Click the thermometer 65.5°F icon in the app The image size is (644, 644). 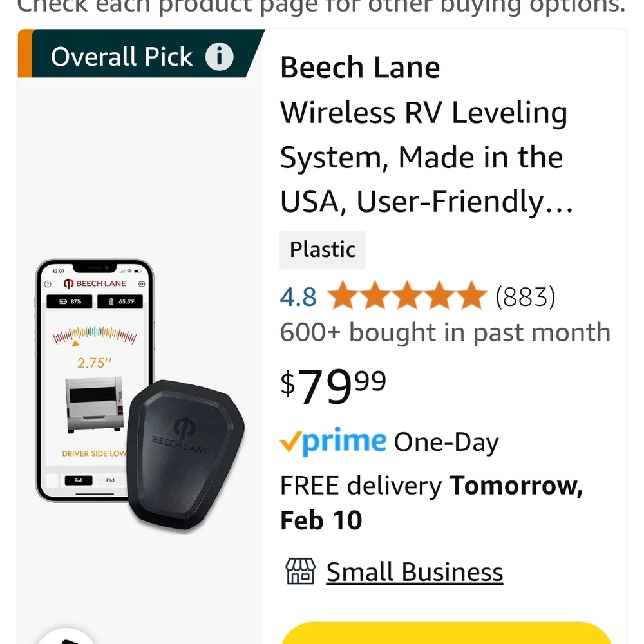[x=120, y=301]
